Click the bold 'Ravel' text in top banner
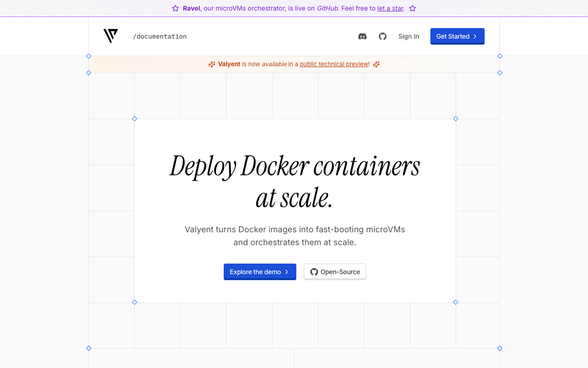This screenshot has height=368, width=588. [x=191, y=8]
